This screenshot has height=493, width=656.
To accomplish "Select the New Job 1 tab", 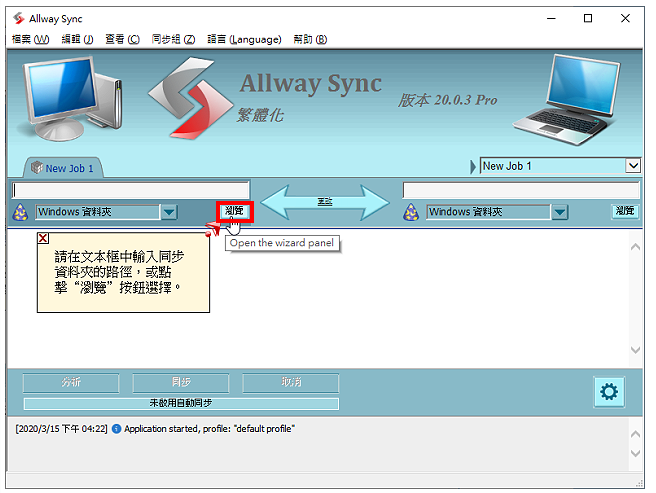I will coord(63,168).
